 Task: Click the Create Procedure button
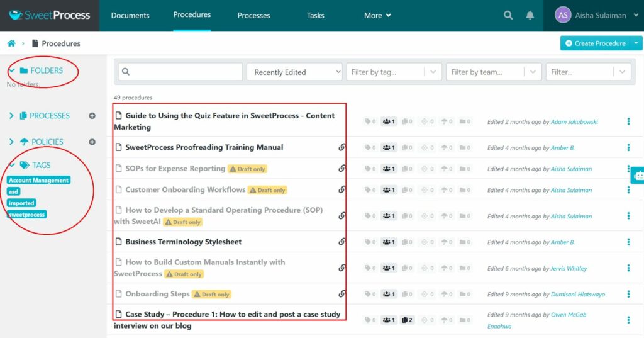[x=595, y=43]
